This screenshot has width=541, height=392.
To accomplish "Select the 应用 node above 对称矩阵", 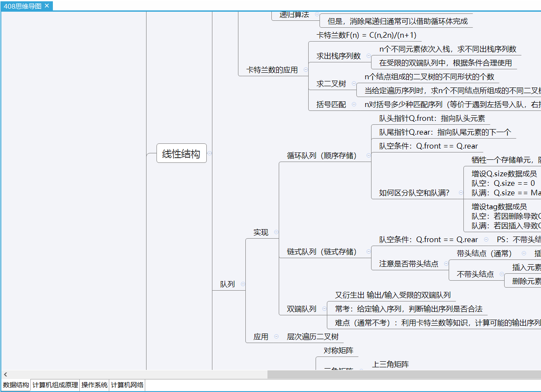I will click(261, 337).
